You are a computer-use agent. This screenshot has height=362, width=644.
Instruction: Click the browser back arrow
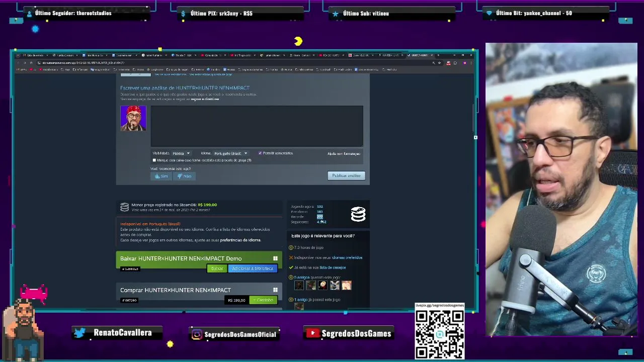19,63
